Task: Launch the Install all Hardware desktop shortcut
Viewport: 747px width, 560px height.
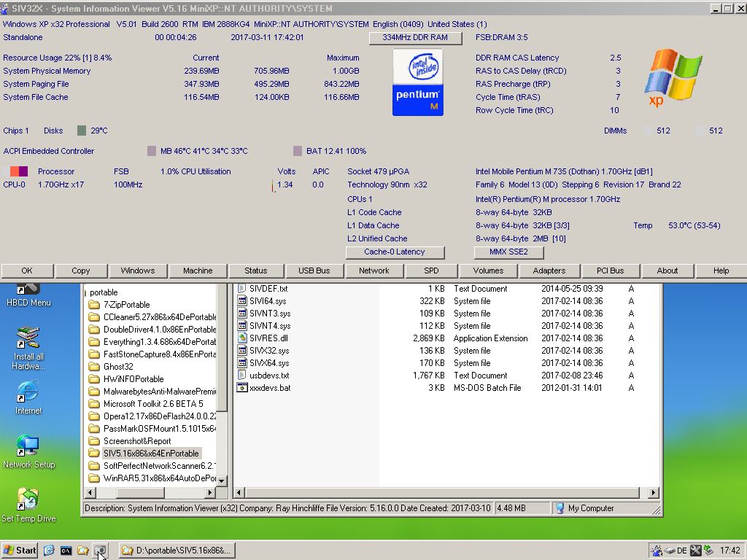Action: (x=28, y=349)
